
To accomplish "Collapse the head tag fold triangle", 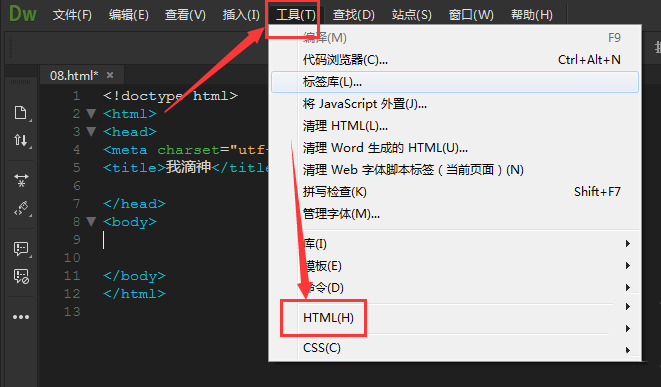I will 91,132.
